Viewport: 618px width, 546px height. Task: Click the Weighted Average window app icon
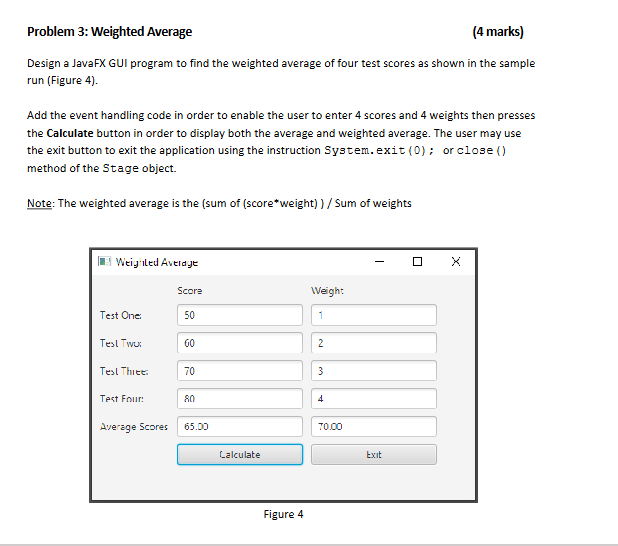pos(104,261)
